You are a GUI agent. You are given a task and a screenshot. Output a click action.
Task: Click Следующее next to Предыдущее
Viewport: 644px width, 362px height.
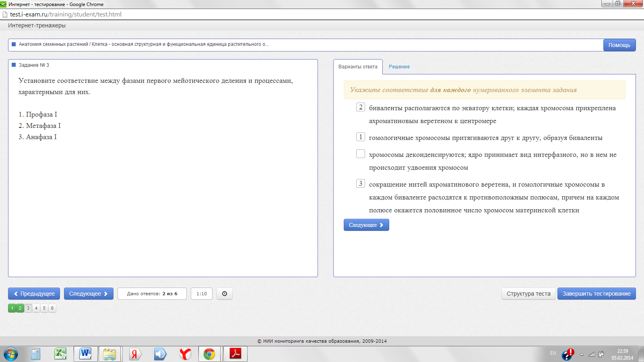coord(89,294)
